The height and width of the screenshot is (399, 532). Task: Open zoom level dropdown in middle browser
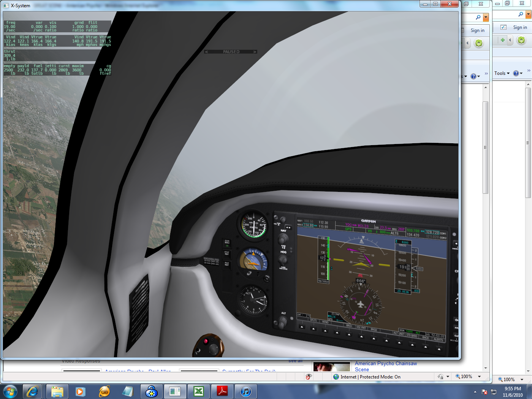pos(479,377)
